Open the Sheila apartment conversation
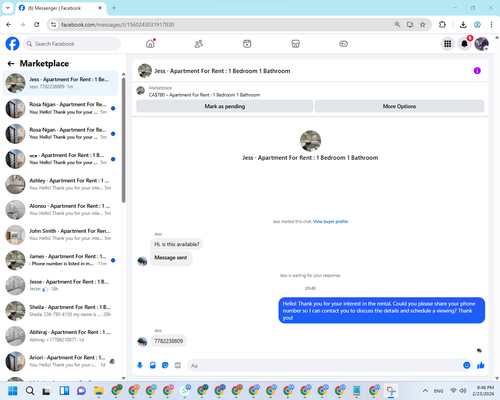The width and height of the screenshot is (500, 400). [60, 311]
